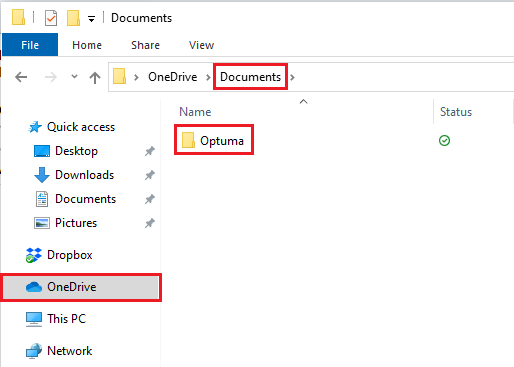This screenshot has width=514, height=367.
Task: Open the Recent locations dropdown
Action: pyautogui.click(x=74, y=77)
